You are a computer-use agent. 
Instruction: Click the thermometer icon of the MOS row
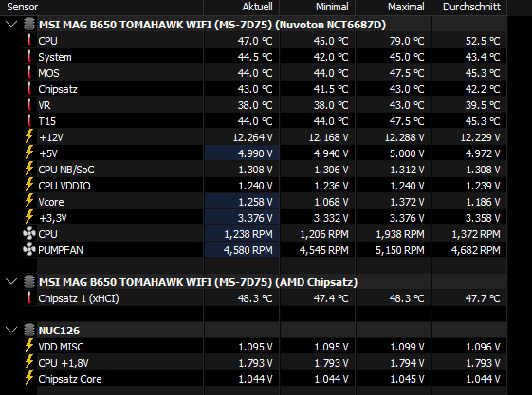tap(29, 73)
